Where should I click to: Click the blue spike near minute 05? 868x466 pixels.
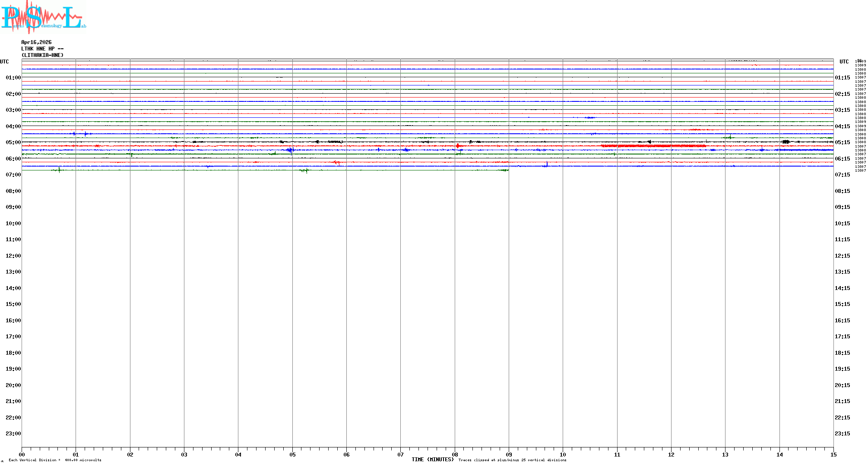point(291,150)
